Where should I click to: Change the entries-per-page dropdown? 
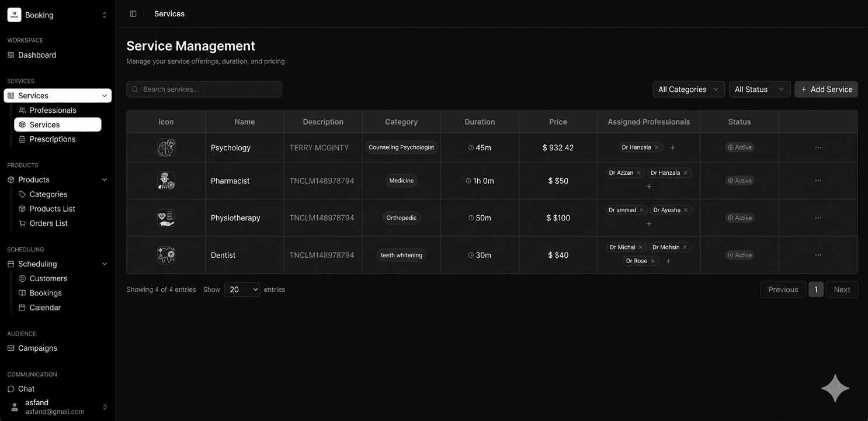(242, 289)
